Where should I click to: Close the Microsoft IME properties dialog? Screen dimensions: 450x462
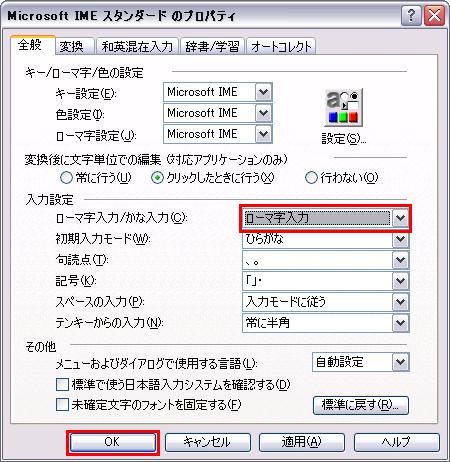(434, 16)
